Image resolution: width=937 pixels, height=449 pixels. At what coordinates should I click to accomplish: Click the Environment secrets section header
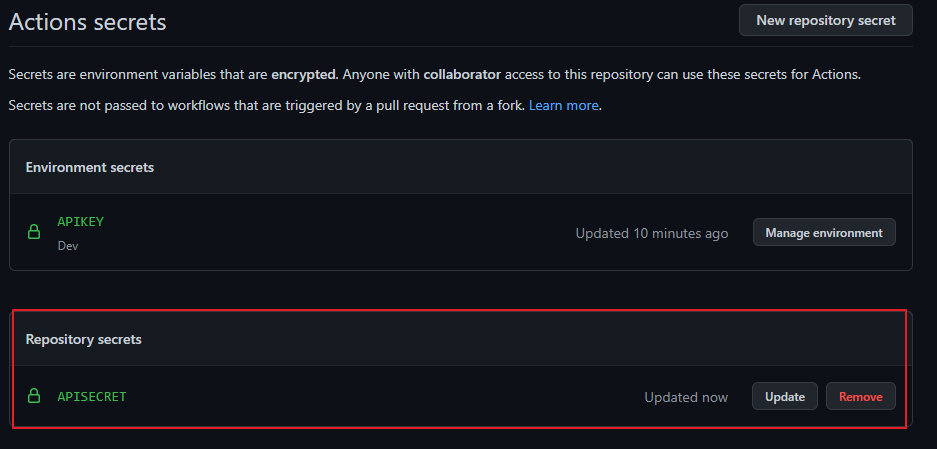(x=90, y=167)
